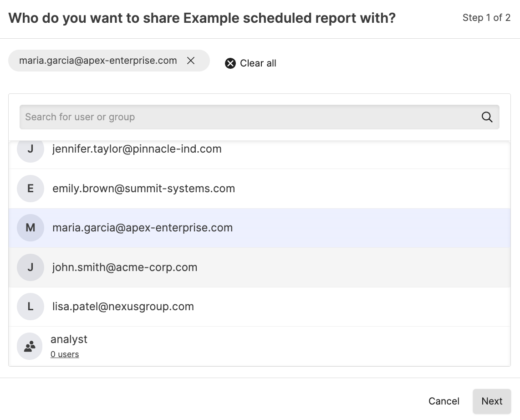520x420 pixels.
Task: Proceed with the Next button
Action: pos(492,401)
